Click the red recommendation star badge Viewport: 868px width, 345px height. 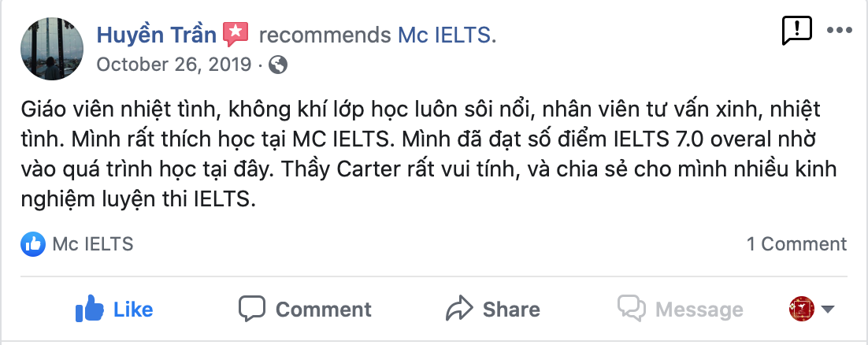point(236,34)
